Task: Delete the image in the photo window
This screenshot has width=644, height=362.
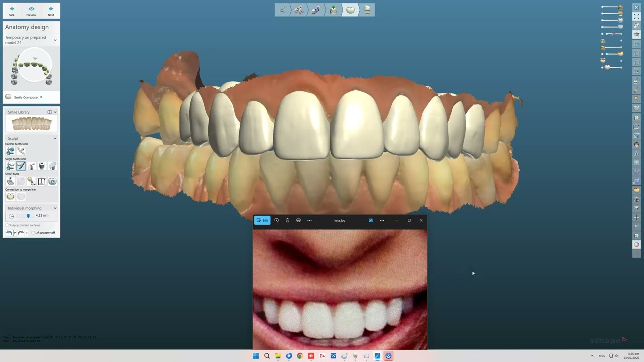Action: tap(287, 220)
